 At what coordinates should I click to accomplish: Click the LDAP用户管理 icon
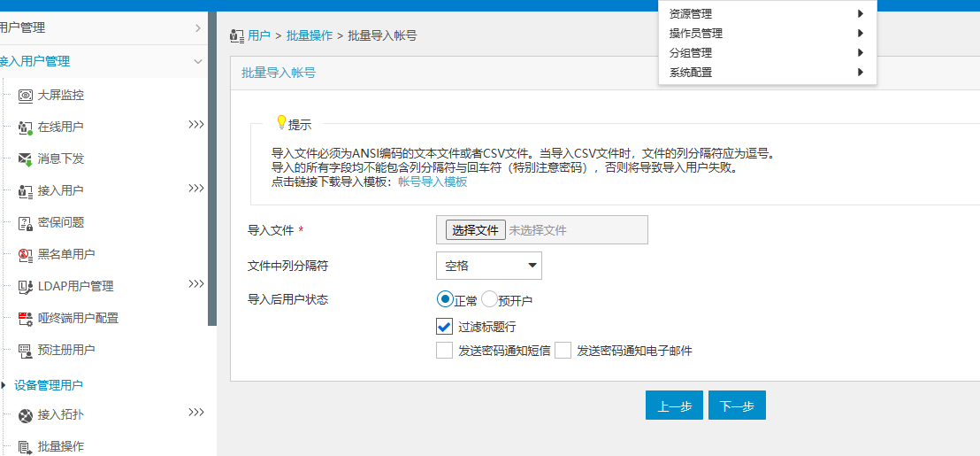click(x=25, y=287)
